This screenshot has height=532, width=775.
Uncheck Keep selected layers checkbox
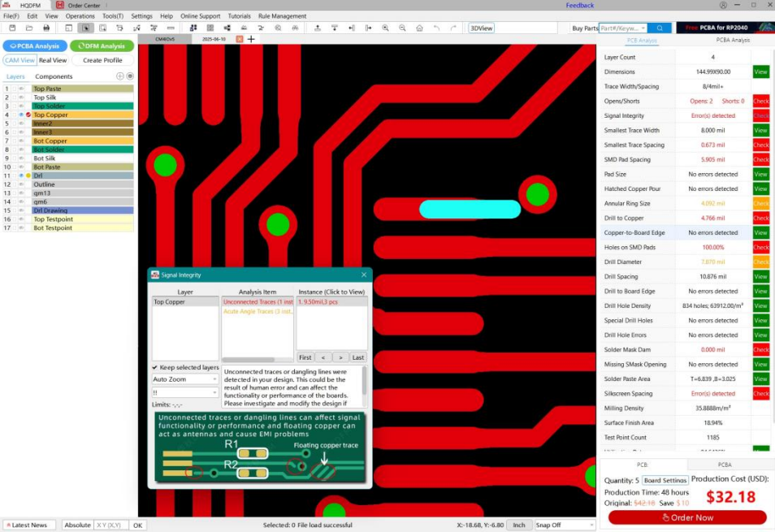(155, 367)
